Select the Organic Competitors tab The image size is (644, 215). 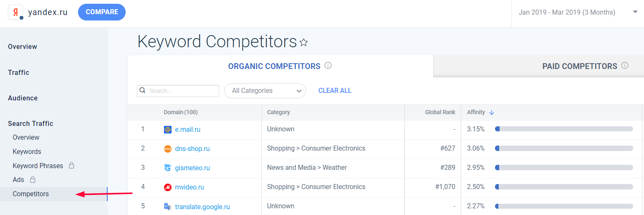[274, 66]
